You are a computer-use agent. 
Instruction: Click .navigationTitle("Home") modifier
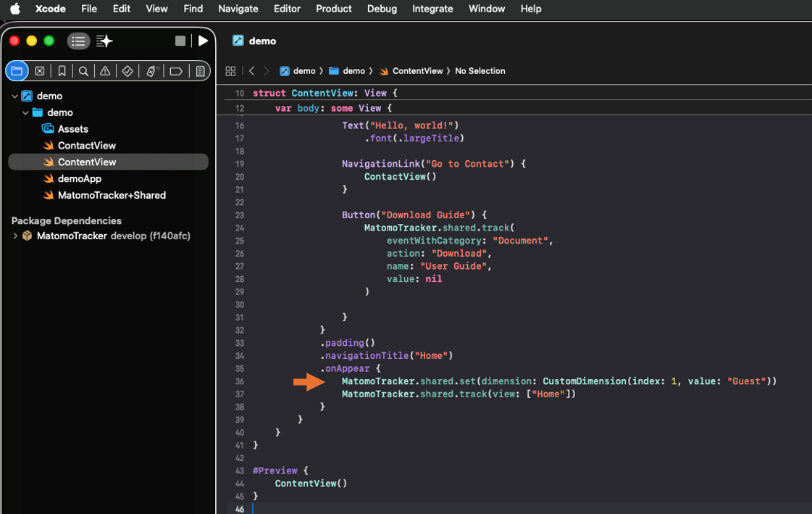387,356
